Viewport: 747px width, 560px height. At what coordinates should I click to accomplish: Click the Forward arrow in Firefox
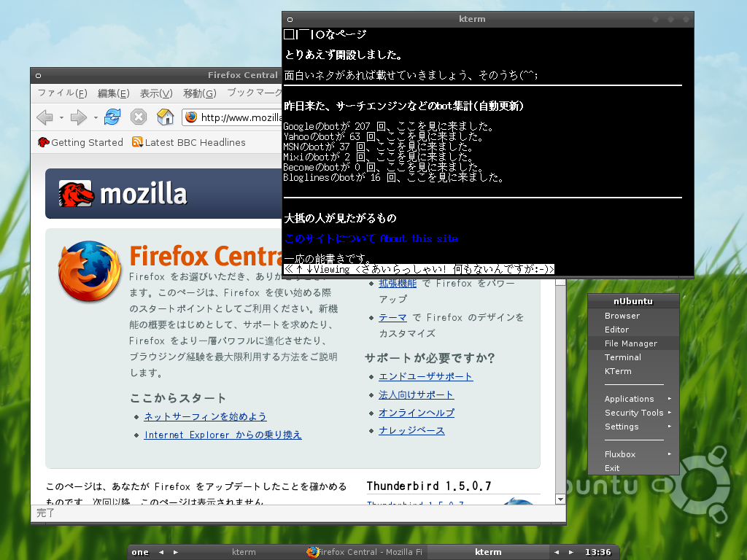79,117
